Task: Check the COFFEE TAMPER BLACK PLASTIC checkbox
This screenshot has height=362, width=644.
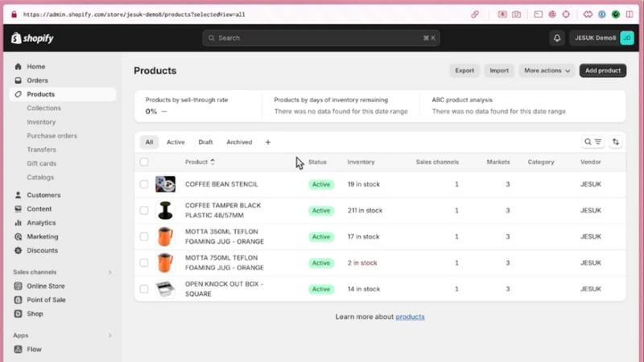Action: click(x=144, y=211)
